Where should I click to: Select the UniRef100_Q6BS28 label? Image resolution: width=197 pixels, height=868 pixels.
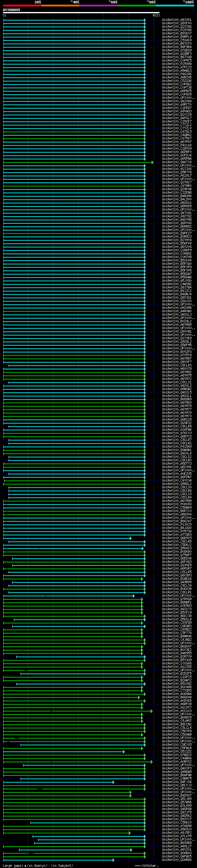pos(176,419)
